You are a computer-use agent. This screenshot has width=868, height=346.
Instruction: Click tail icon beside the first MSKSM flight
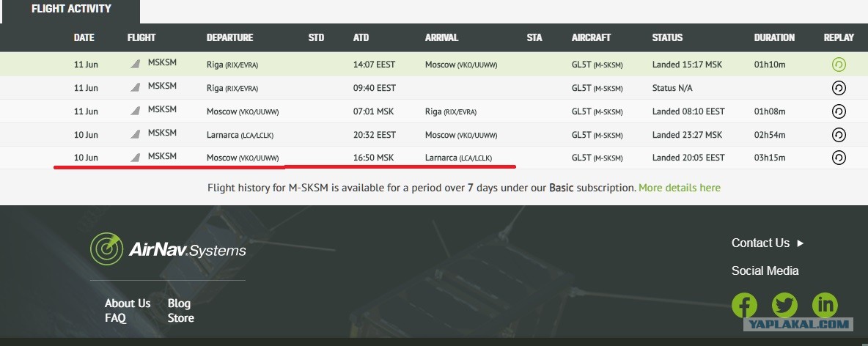[135, 65]
